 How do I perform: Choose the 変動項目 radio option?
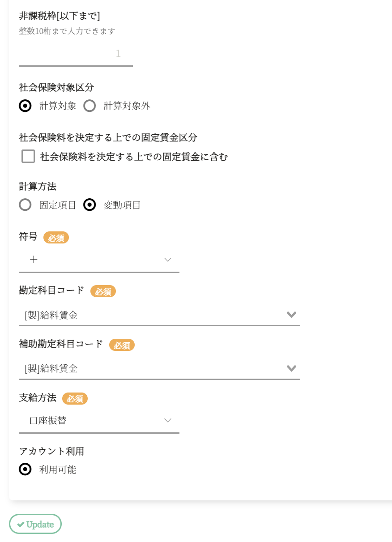click(90, 205)
